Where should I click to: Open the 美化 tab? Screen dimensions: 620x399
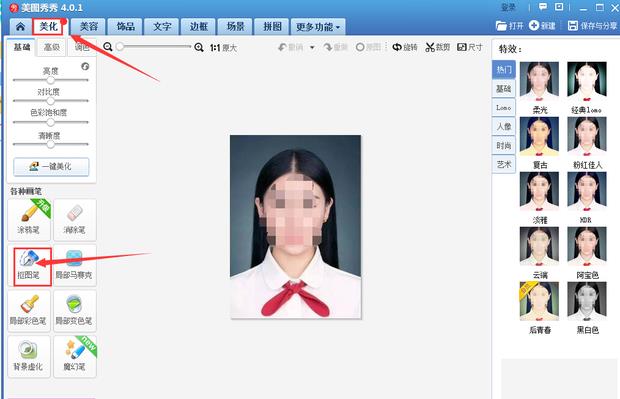pyautogui.click(x=48, y=26)
